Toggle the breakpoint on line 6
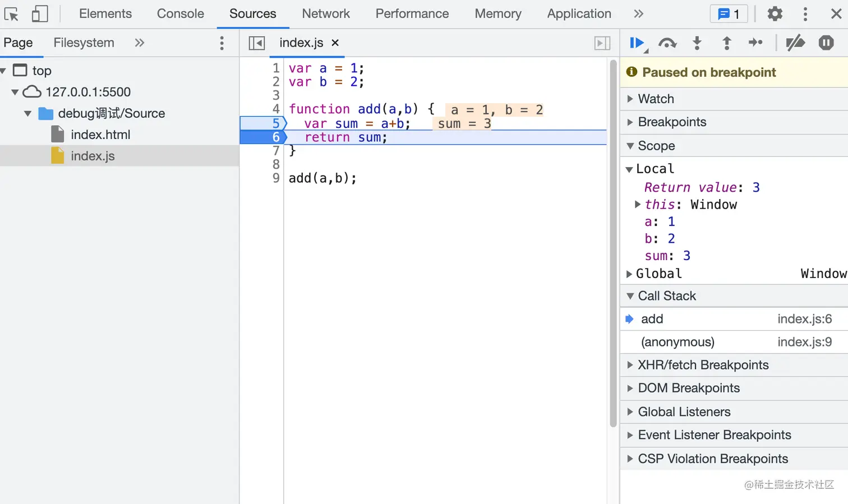This screenshot has height=504, width=848. 264,137
